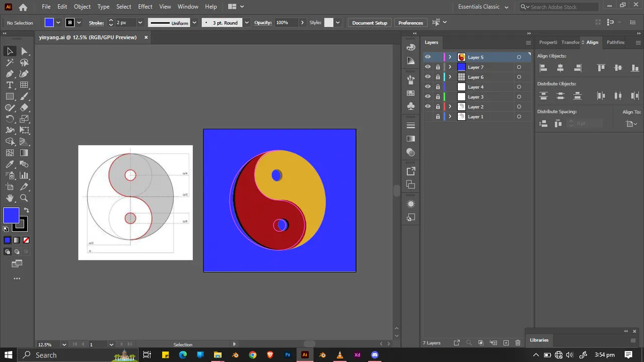
Task: Delete selection with the trash icon
Action: coord(518,343)
